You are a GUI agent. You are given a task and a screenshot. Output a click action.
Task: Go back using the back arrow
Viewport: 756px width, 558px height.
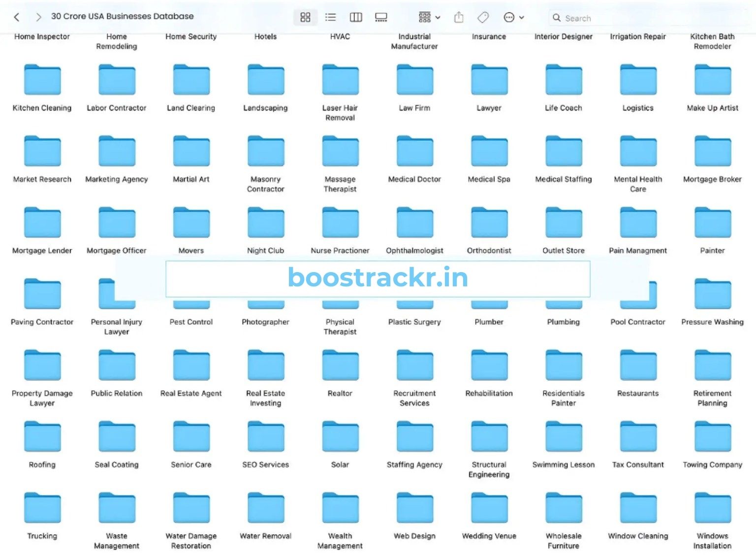[17, 17]
